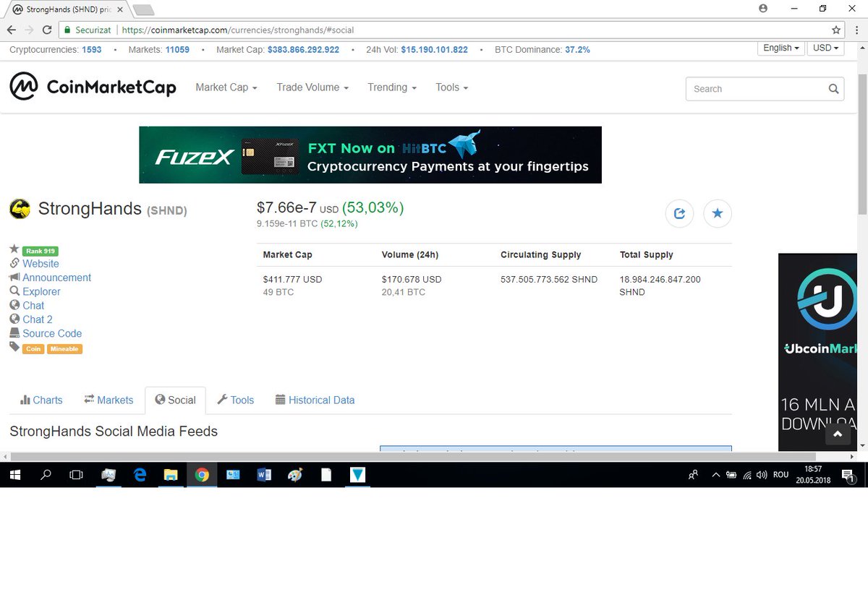
Task: Switch to the Charts tab
Action: [x=41, y=400]
